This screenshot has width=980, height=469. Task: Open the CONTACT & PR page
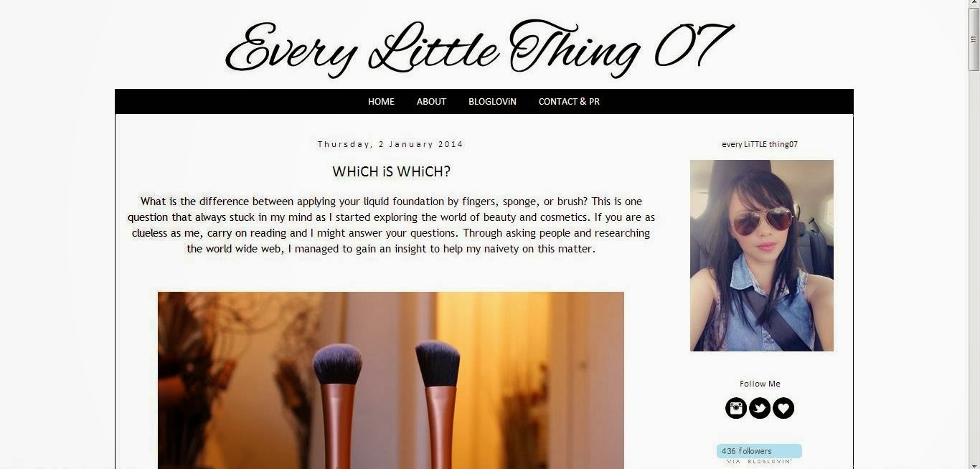tap(569, 102)
